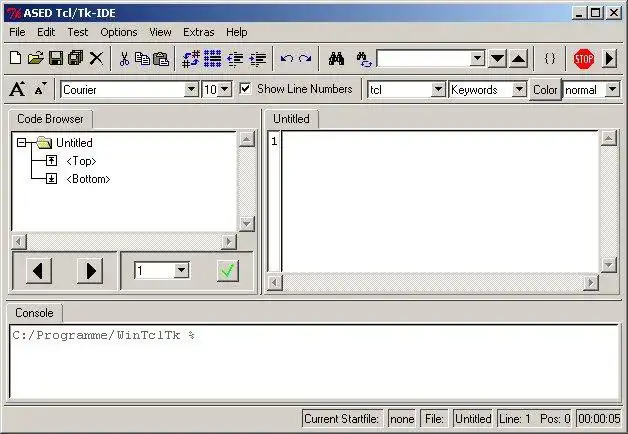Click the Current Startfile status label
Viewport: 628px width, 434px height.
pos(342,419)
